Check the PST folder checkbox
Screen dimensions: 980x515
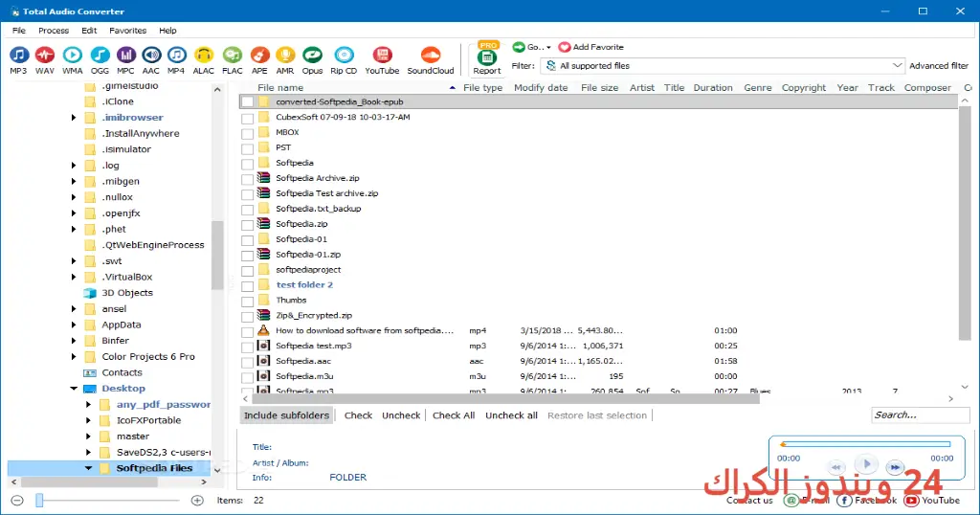248,148
